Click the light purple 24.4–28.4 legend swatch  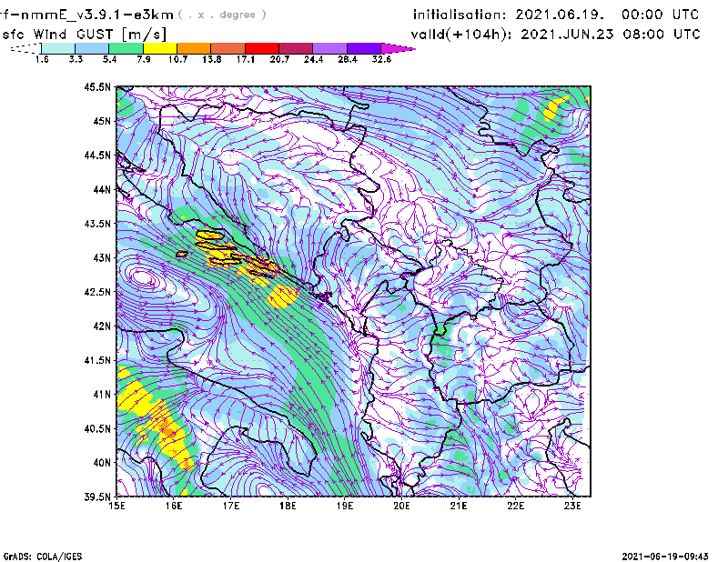click(x=330, y=48)
